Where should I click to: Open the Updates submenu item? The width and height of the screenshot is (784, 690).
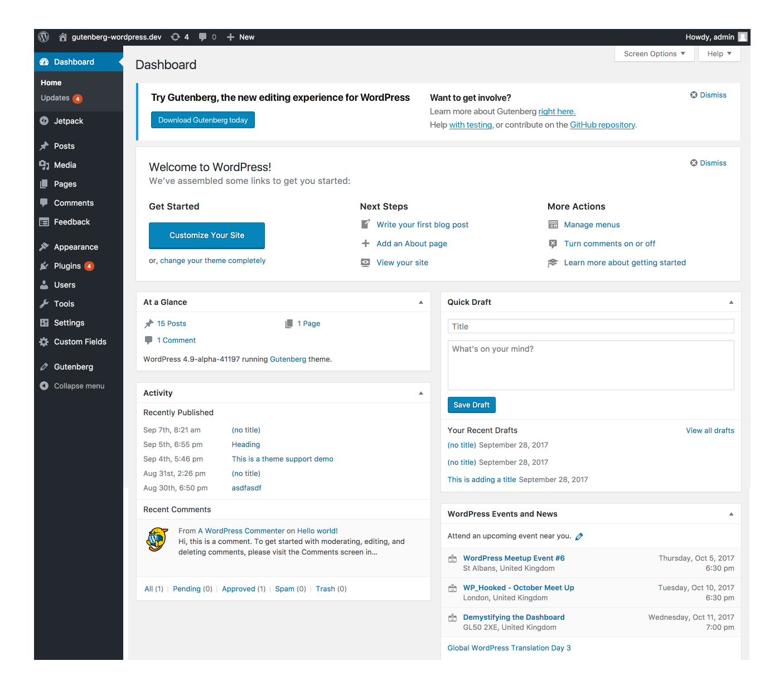pos(61,98)
